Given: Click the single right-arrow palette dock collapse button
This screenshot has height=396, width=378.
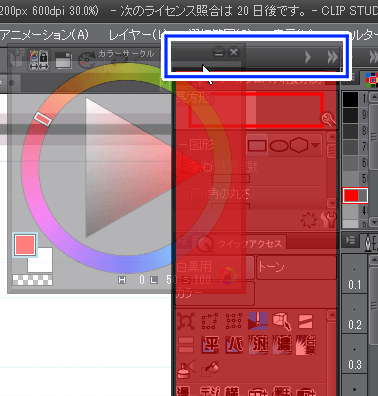Looking at the screenshot, I should (308, 57).
